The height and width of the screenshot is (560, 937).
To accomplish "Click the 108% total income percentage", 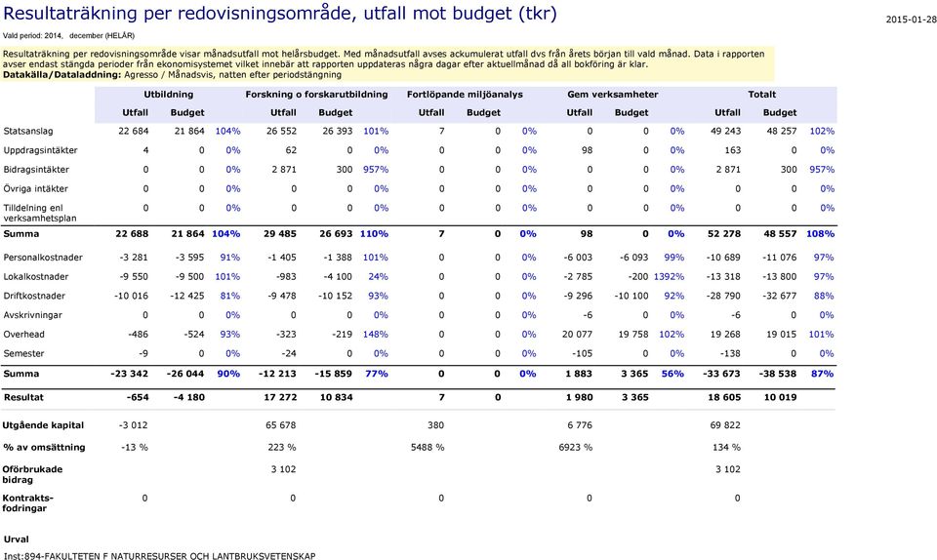I will coord(821,233).
